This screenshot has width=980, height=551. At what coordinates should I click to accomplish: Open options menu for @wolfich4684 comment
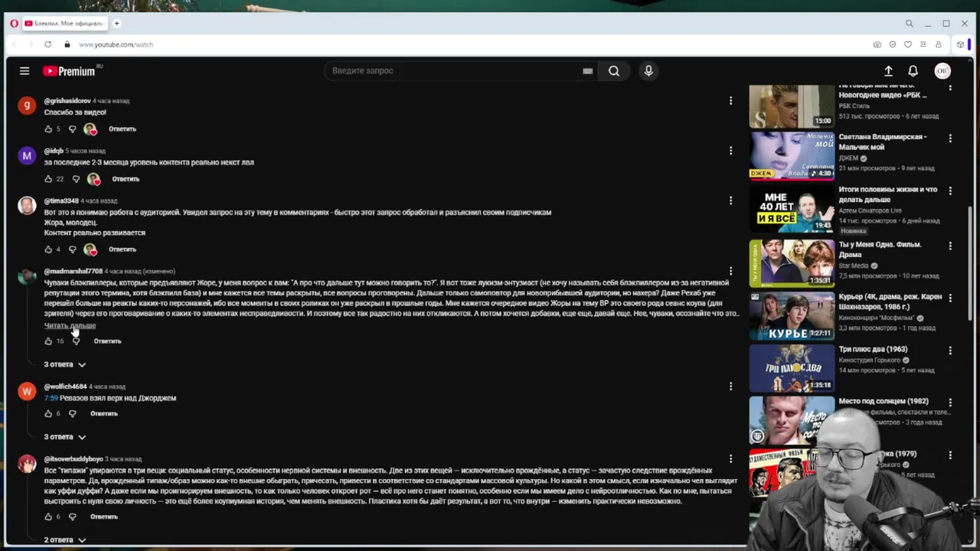tap(730, 386)
